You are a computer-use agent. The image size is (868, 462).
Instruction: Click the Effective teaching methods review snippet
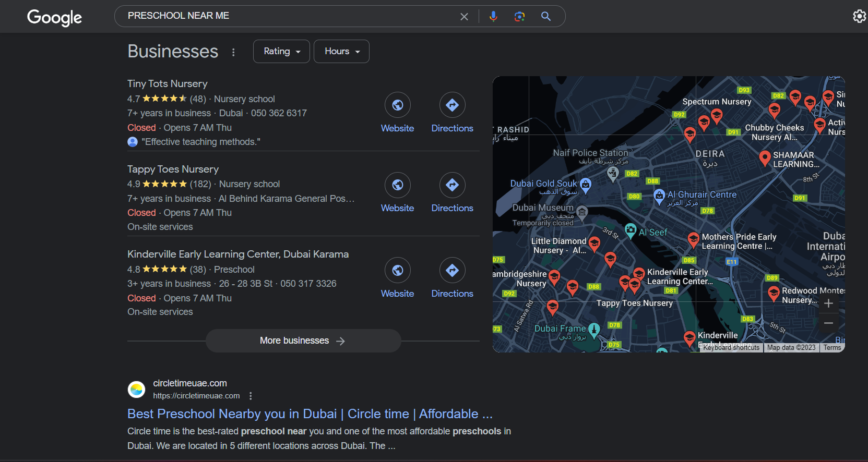(x=201, y=142)
